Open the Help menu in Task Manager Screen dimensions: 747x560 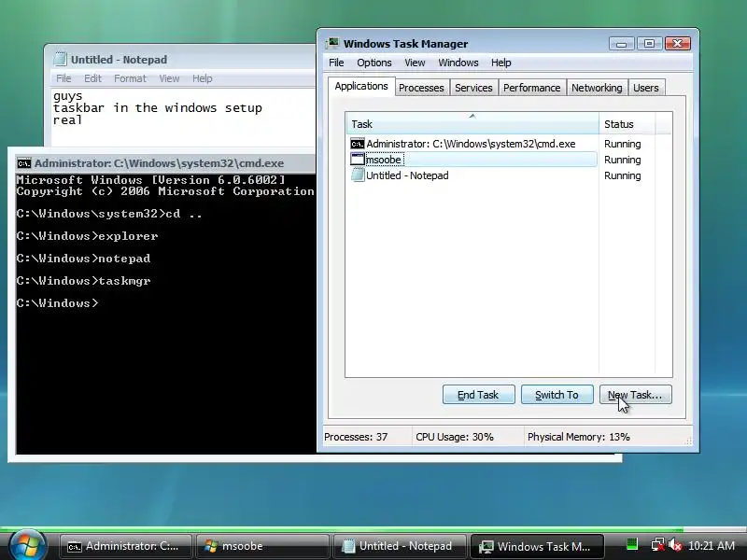coord(500,63)
